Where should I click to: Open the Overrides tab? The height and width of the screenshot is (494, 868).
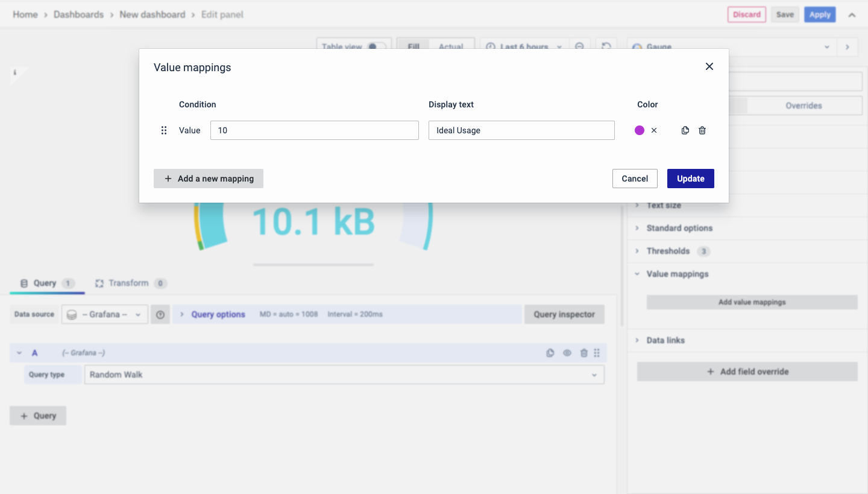pos(804,106)
